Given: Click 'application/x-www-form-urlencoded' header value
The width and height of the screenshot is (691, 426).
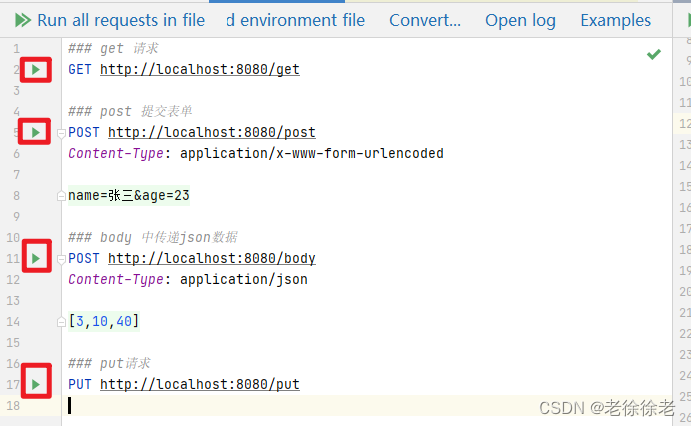Looking at the screenshot, I should [x=312, y=153].
